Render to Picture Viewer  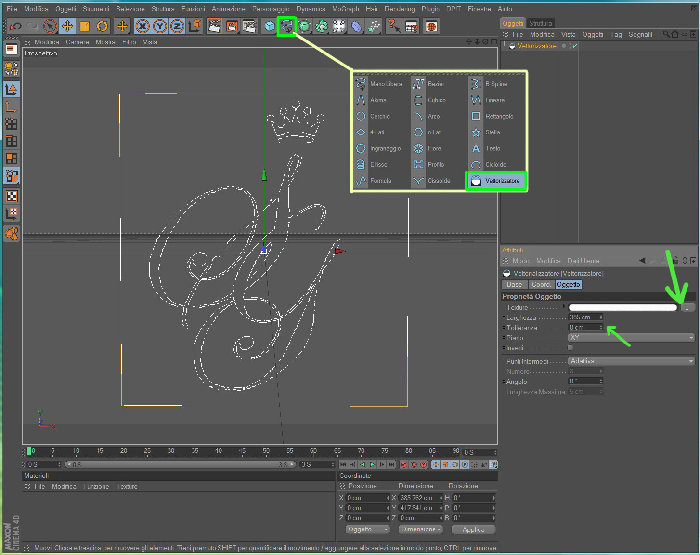[232, 26]
